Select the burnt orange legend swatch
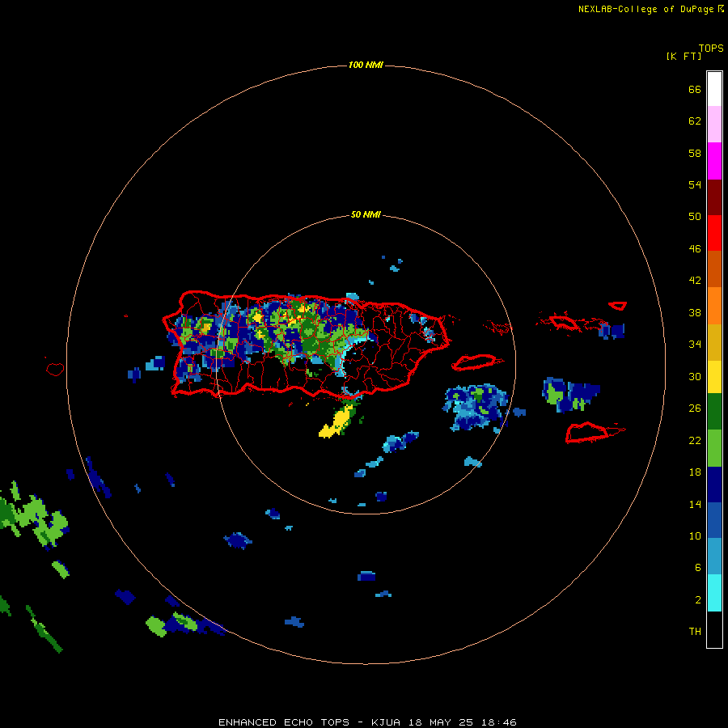728x728 pixels. (714, 269)
